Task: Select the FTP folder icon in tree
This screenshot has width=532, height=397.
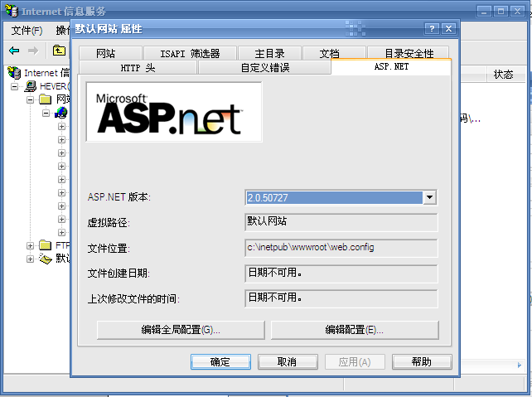Action: (45, 245)
